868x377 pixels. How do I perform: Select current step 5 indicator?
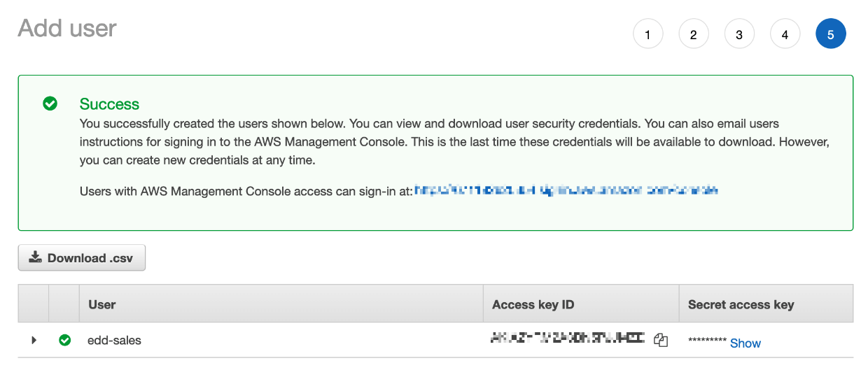coord(831,34)
